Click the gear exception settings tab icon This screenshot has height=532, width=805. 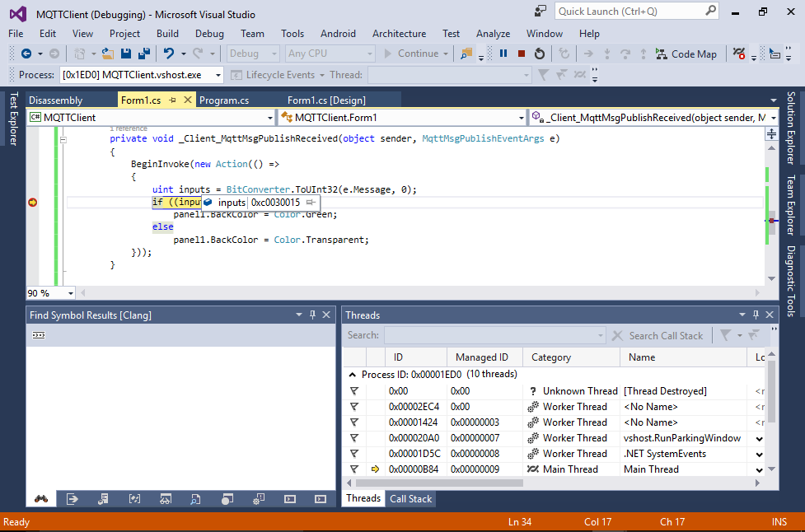tap(259, 499)
